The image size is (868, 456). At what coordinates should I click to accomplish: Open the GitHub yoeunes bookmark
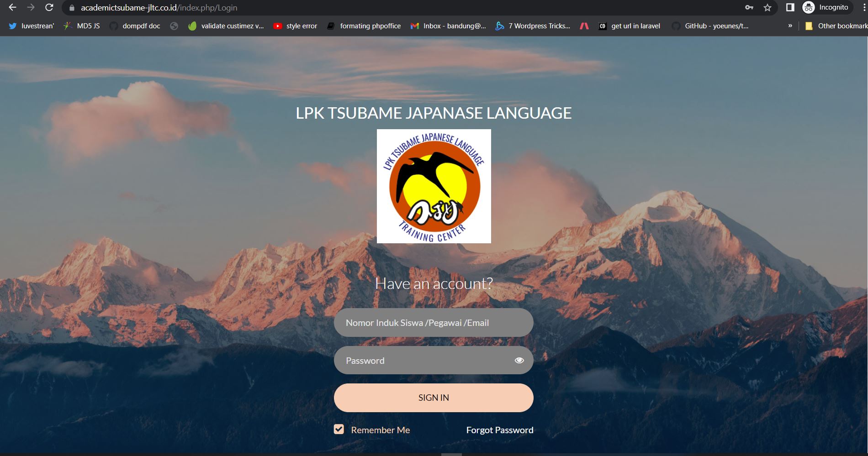click(710, 26)
